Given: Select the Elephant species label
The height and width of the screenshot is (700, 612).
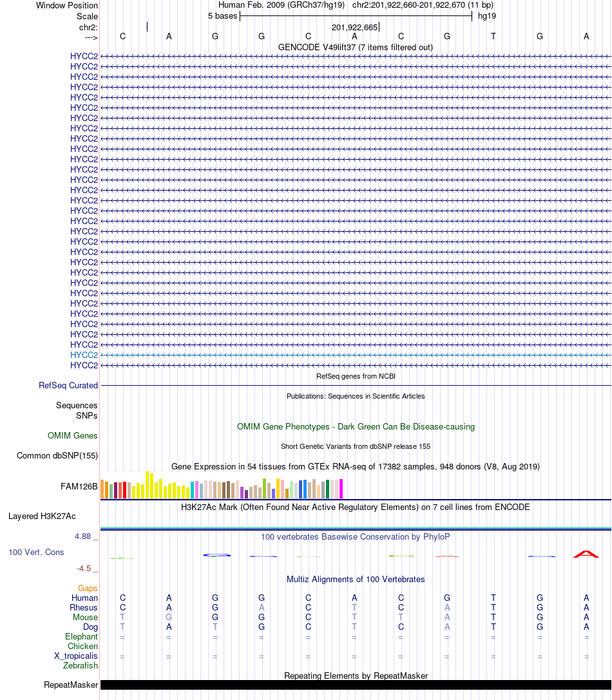Looking at the screenshot, I should tap(81, 637).
